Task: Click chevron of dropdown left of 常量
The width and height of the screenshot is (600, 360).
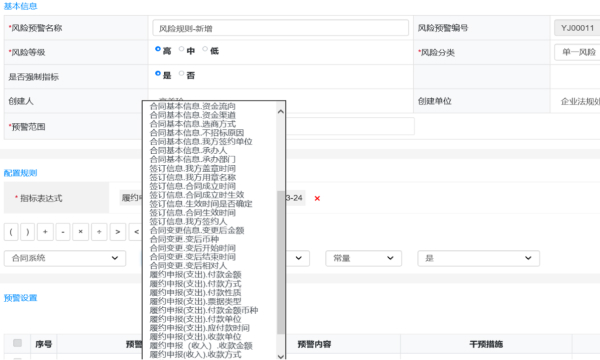Action: pos(298,258)
